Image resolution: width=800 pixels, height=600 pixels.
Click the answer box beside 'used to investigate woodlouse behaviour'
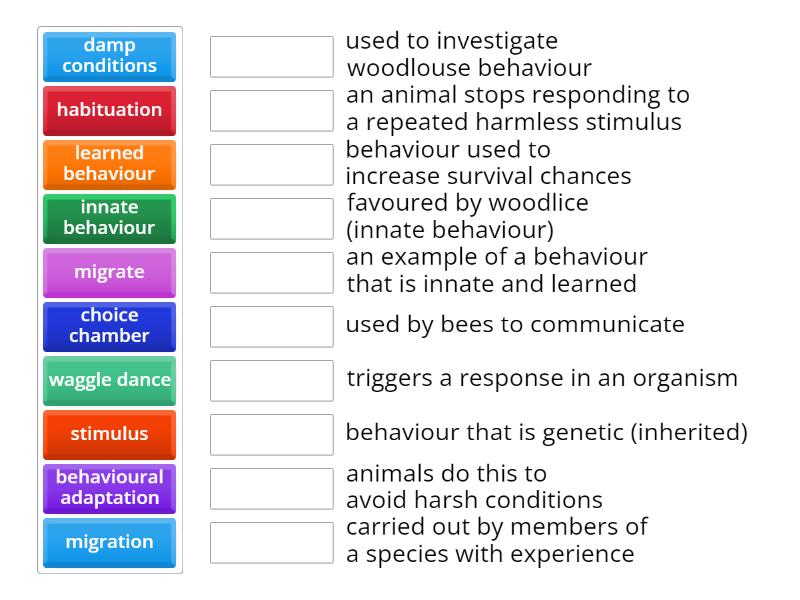(271, 57)
